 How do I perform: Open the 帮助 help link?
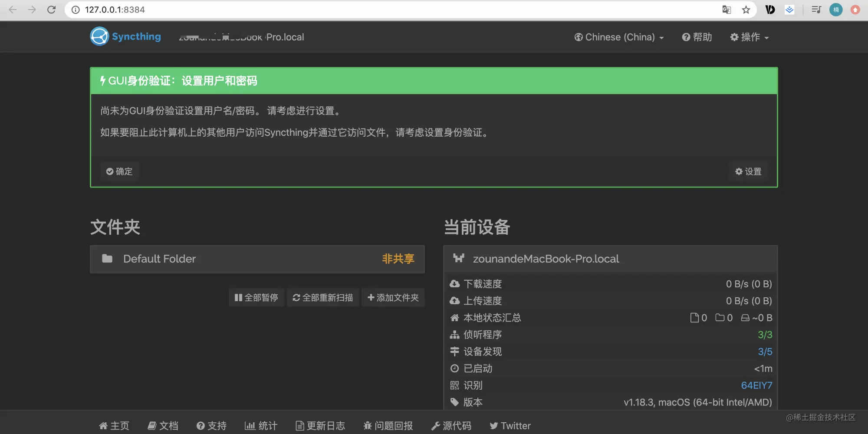point(697,37)
